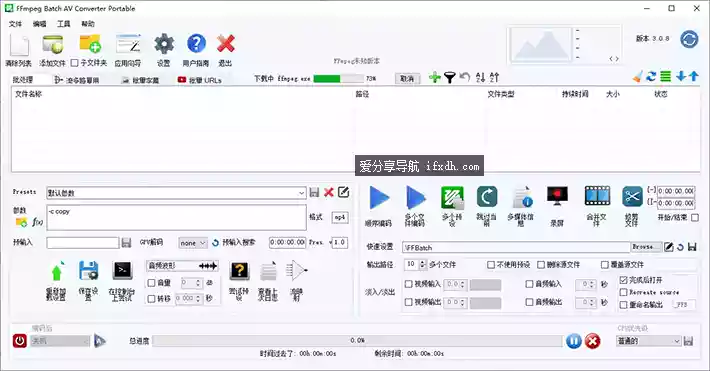Open the none GPU decoding dropdown
The width and height of the screenshot is (710, 371).
[193, 243]
